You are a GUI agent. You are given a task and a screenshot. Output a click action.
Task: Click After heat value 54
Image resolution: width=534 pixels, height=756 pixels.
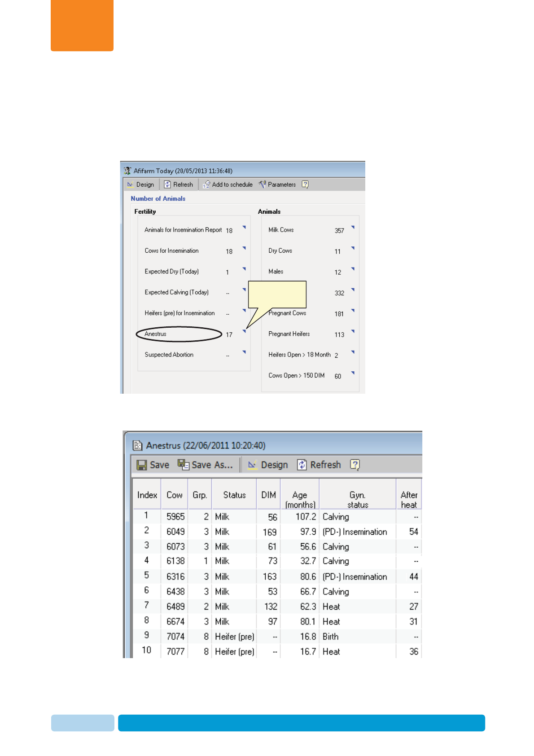click(414, 532)
